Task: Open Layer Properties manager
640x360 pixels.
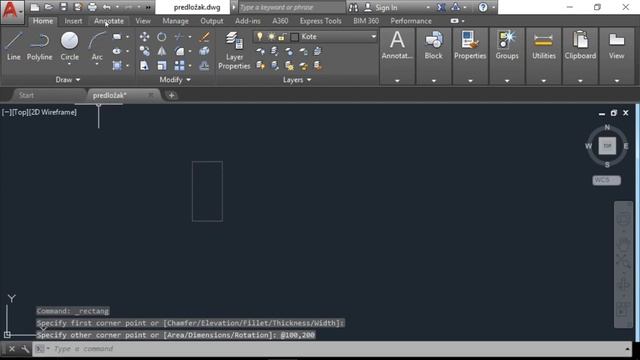Action: coord(234,51)
